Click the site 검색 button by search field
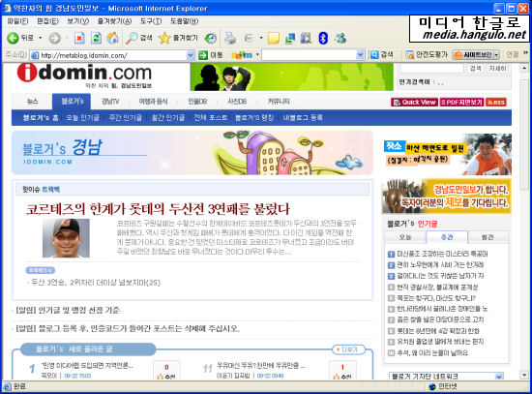Image resolution: width=532 pixels, height=394 pixels. click(475, 69)
